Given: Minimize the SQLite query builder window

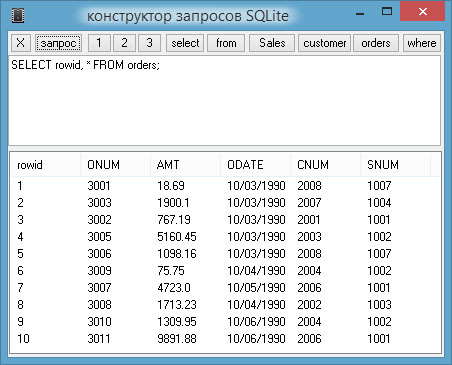Looking at the screenshot, I should 360,14.
